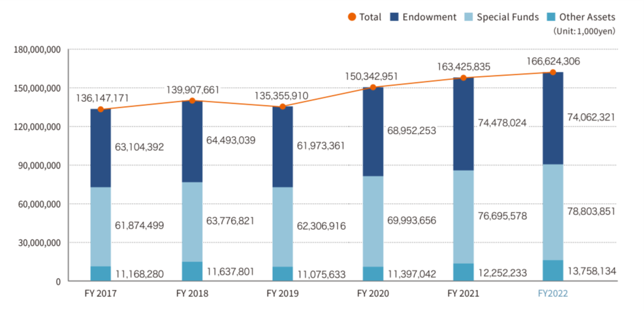Click FY 2018 teal Other Assets bar segment
The image size is (644, 311).
coord(192,272)
